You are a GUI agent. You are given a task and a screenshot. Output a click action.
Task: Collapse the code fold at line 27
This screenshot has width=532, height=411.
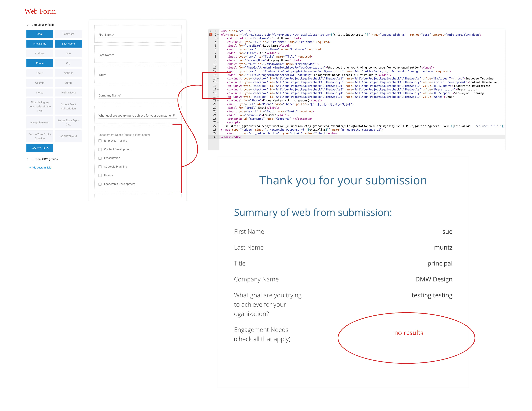point(218,126)
